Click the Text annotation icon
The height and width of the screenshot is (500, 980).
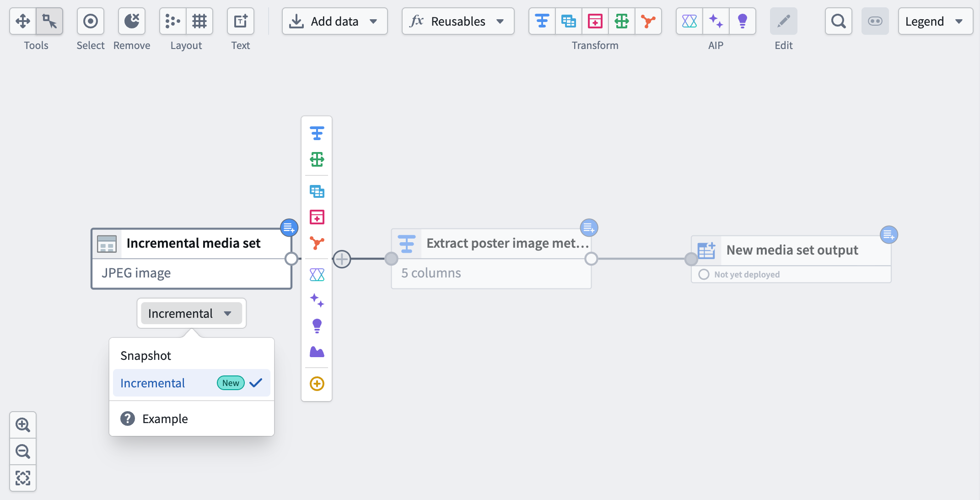(240, 21)
